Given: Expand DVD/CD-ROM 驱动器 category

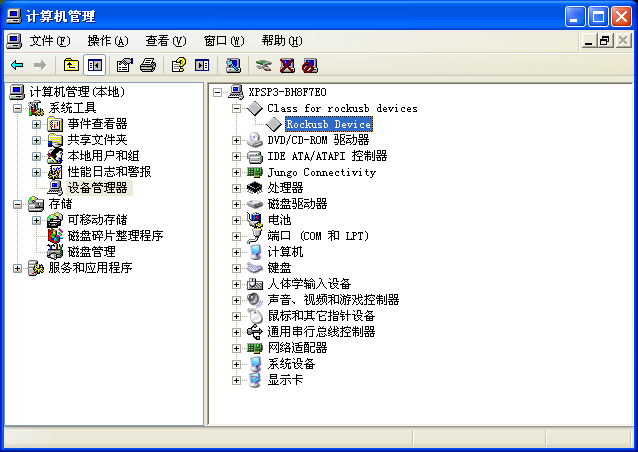Looking at the screenshot, I should point(236,140).
